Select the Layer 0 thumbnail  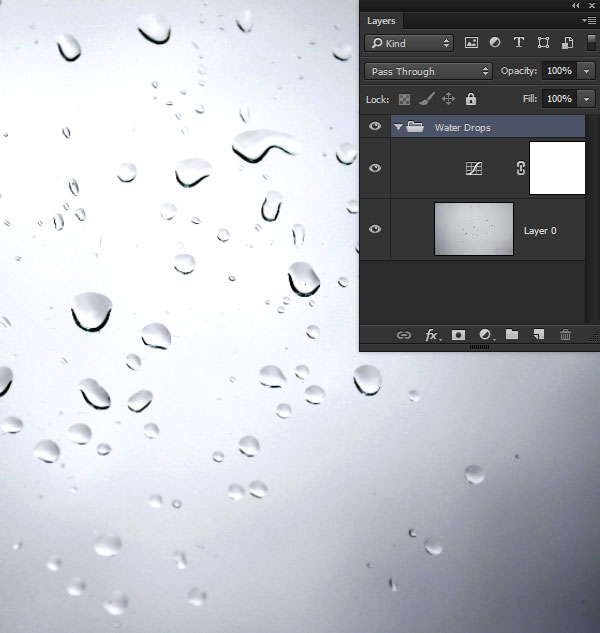474,229
